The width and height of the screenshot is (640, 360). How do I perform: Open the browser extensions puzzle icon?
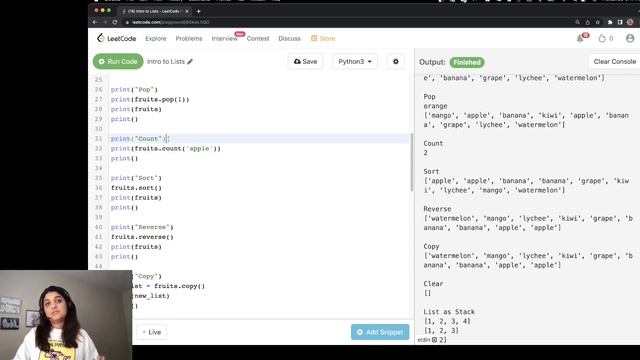(610, 22)
